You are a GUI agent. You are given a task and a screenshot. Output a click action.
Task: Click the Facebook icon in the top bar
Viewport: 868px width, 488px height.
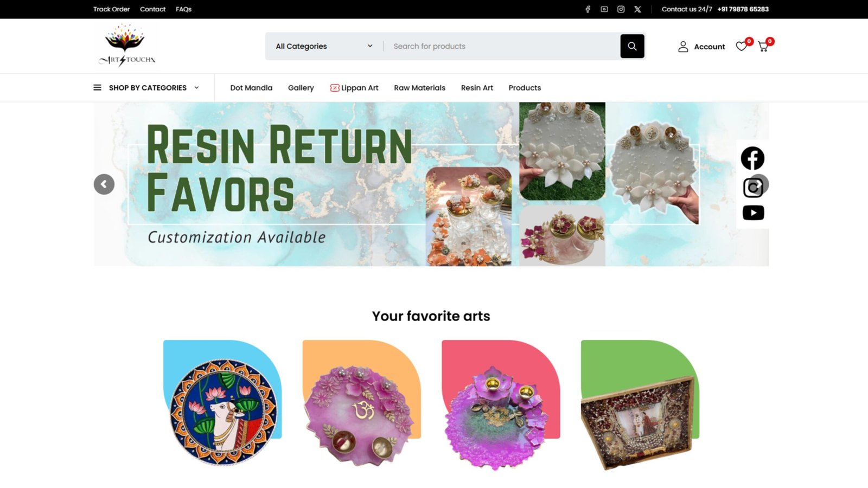[588, 9]
